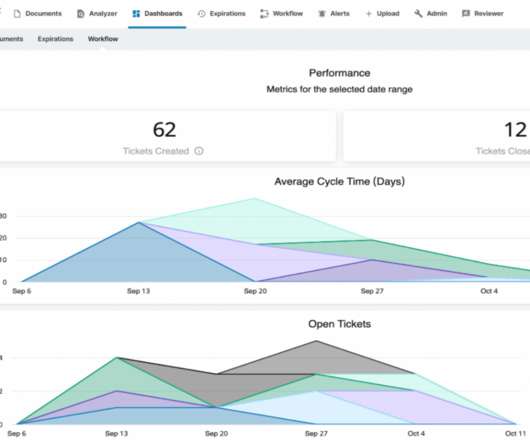
Task: Click the 62 Tickets Created card
Action: coord(165,137)
